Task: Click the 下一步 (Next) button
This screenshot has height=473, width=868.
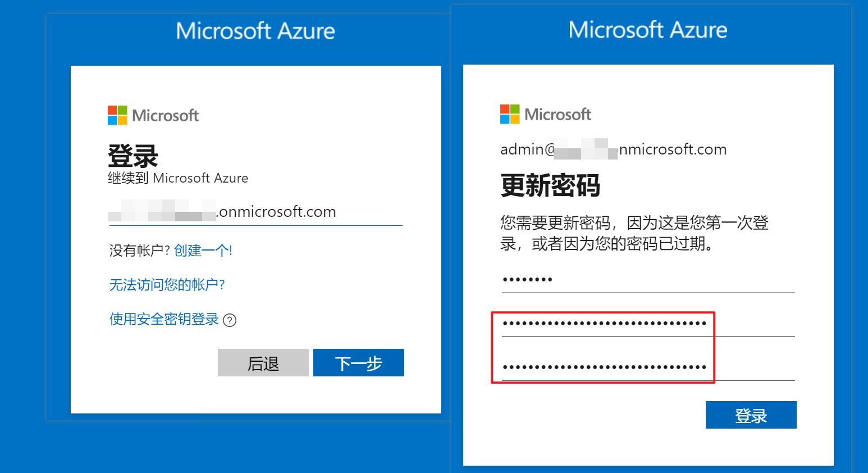Action: (359, 363)
